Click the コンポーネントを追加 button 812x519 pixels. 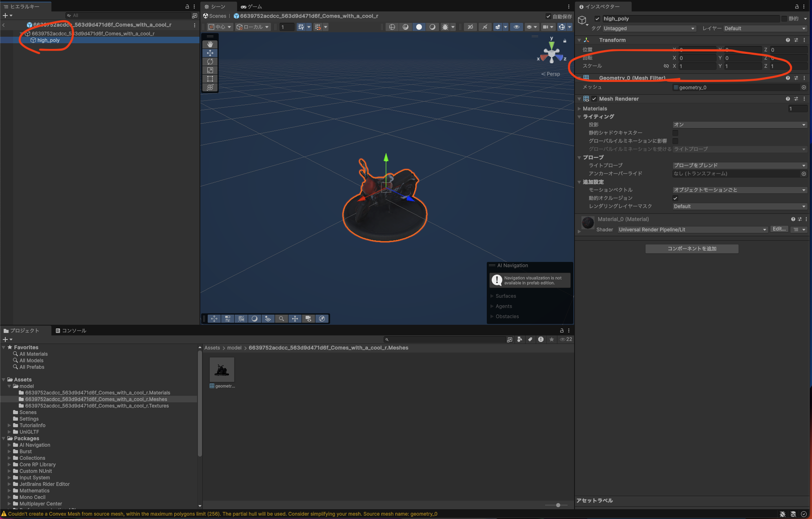coord(691,248)
